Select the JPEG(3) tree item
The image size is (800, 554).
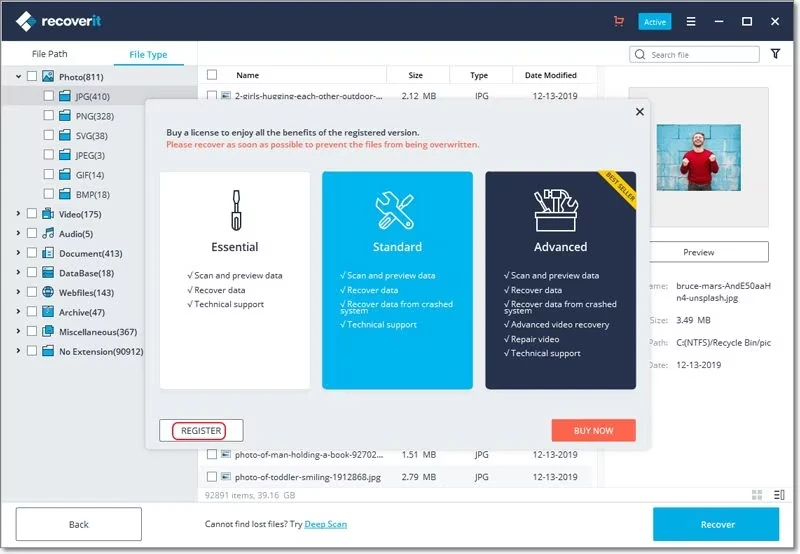click(x=90, y=155)
